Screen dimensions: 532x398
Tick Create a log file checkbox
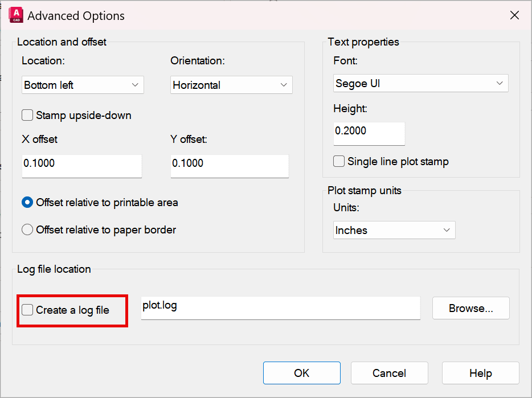coord(27,310)
